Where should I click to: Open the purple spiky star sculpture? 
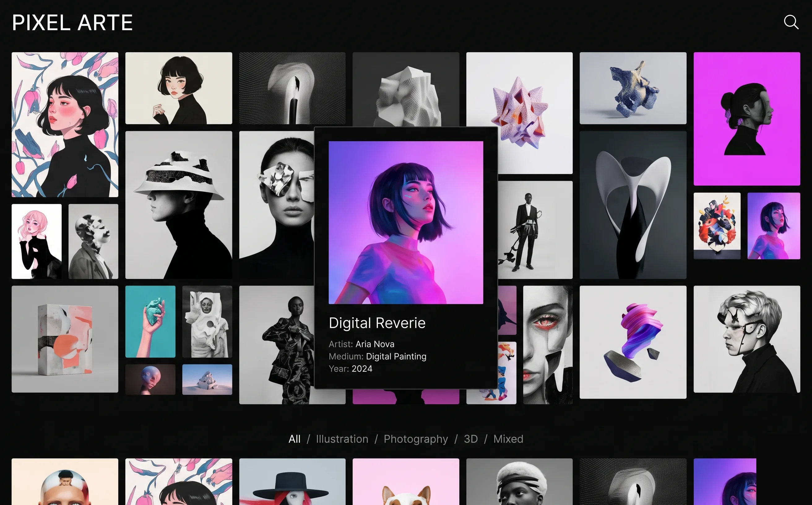point(519,113)
